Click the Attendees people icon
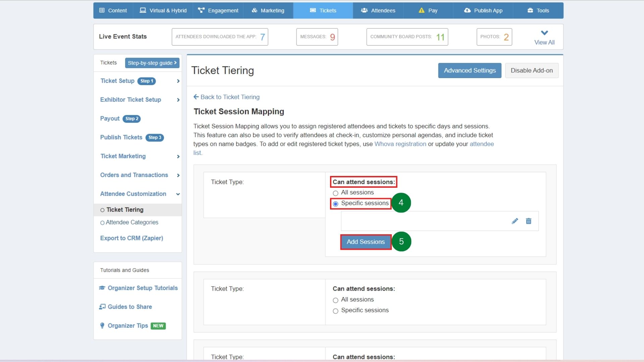Image resolution: width=644 pixels, height=362 pixels. point(364,10)
